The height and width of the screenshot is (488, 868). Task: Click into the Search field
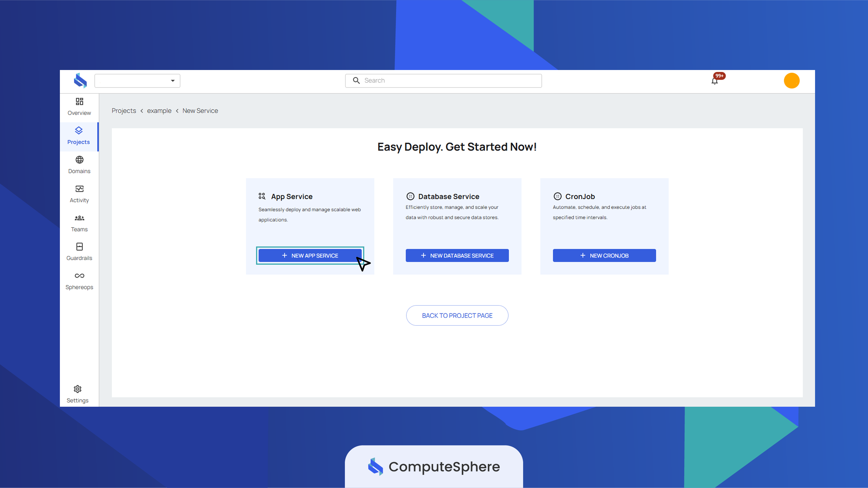coord(443,80)
